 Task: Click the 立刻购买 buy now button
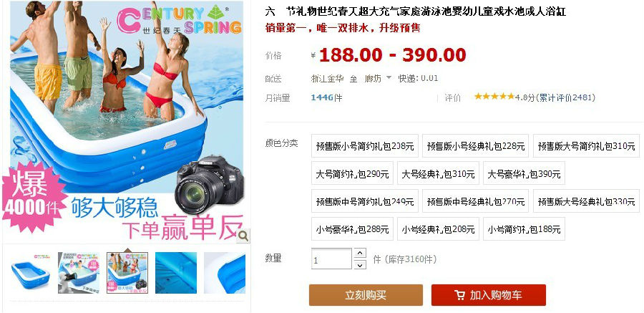(x=366, y=295)
